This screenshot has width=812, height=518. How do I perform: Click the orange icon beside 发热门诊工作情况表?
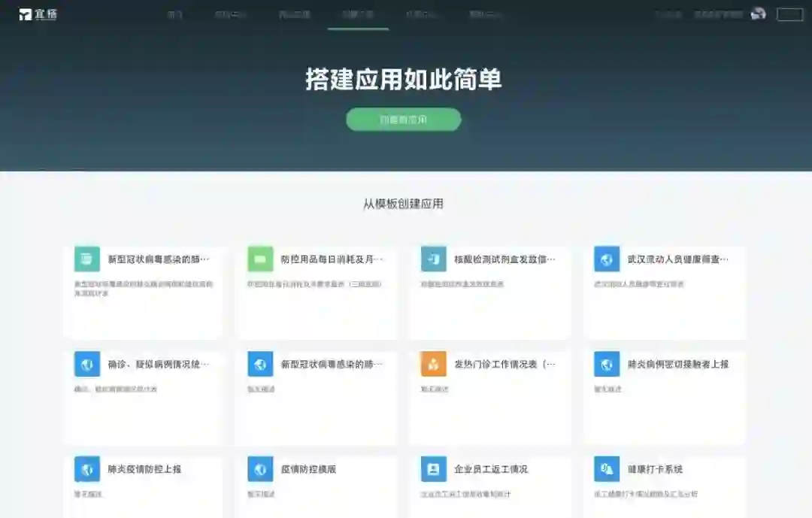click(434, 364)
